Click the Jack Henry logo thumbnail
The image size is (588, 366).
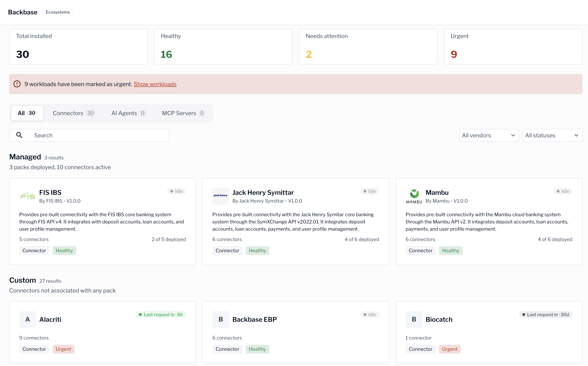point(221,196)
